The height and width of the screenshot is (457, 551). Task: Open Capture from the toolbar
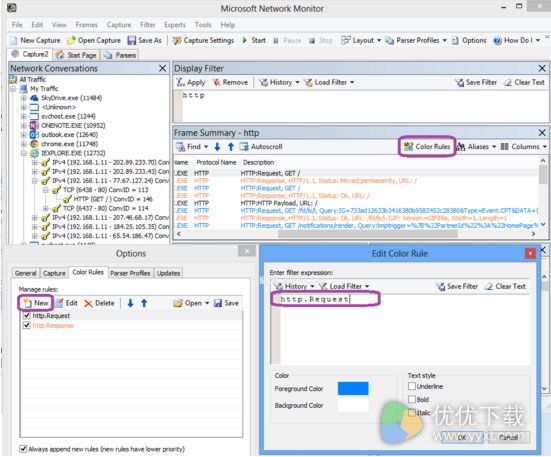click(93, 40)
